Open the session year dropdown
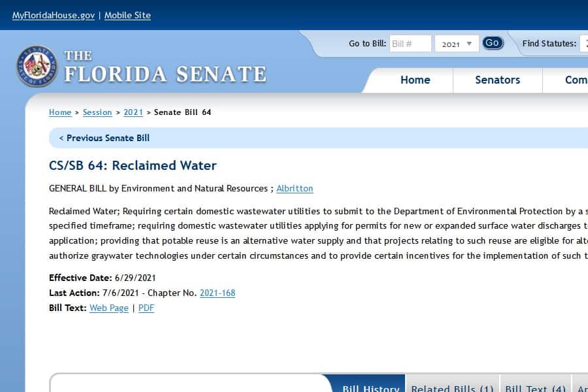This screenshot has width=588, height=392. tap(456, 44)
